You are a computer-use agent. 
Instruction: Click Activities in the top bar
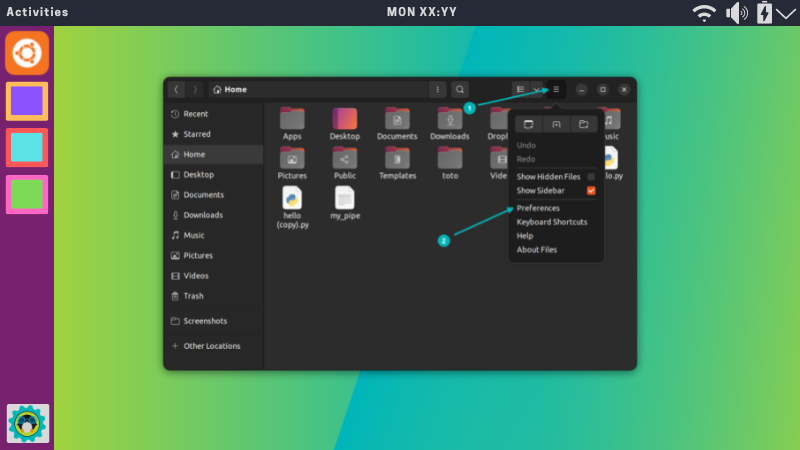(37, 12)
